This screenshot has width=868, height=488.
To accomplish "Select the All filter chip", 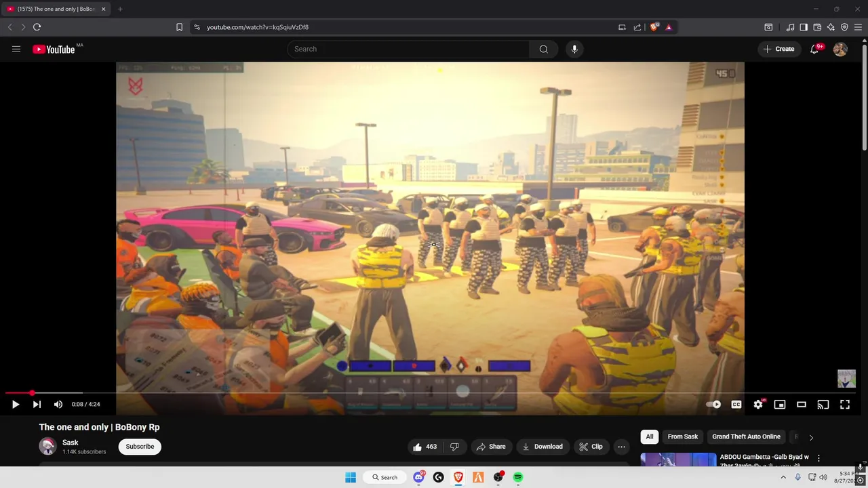I will 650,436.
